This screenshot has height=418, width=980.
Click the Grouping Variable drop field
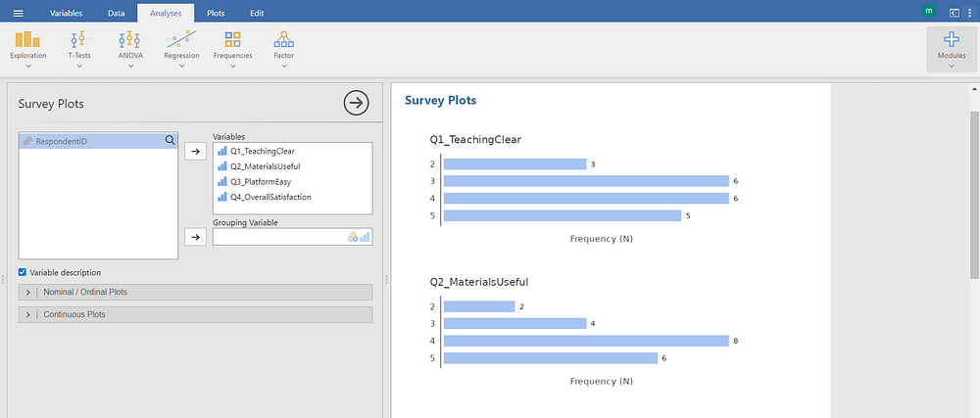[x=292, y=237]
